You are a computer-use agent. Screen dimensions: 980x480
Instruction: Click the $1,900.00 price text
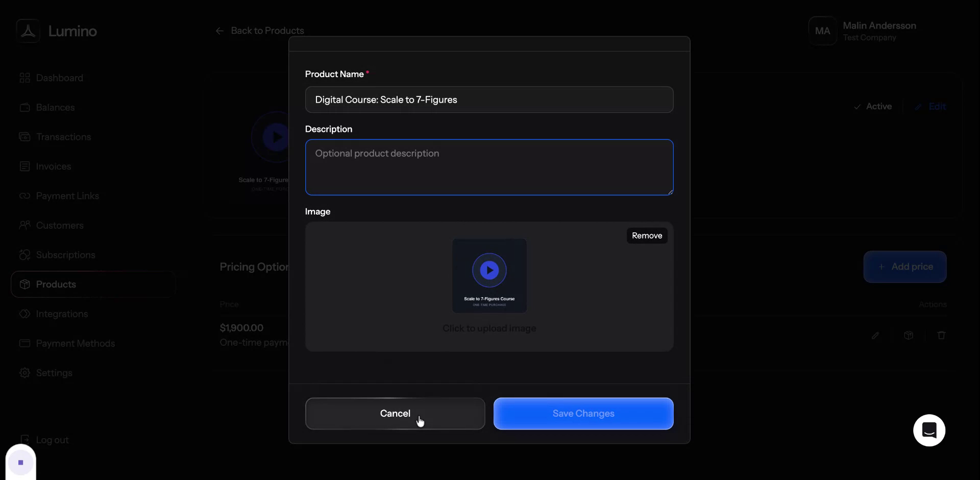(x=241, y=328)
